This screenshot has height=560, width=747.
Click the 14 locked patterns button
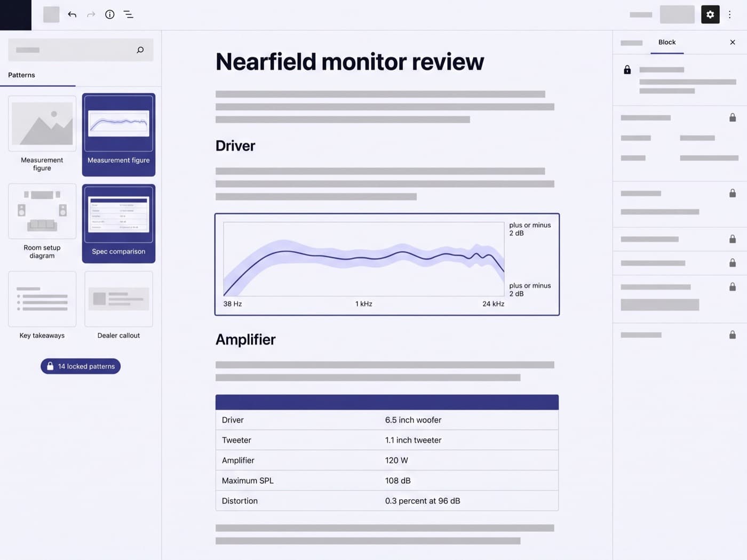point(81,366)
